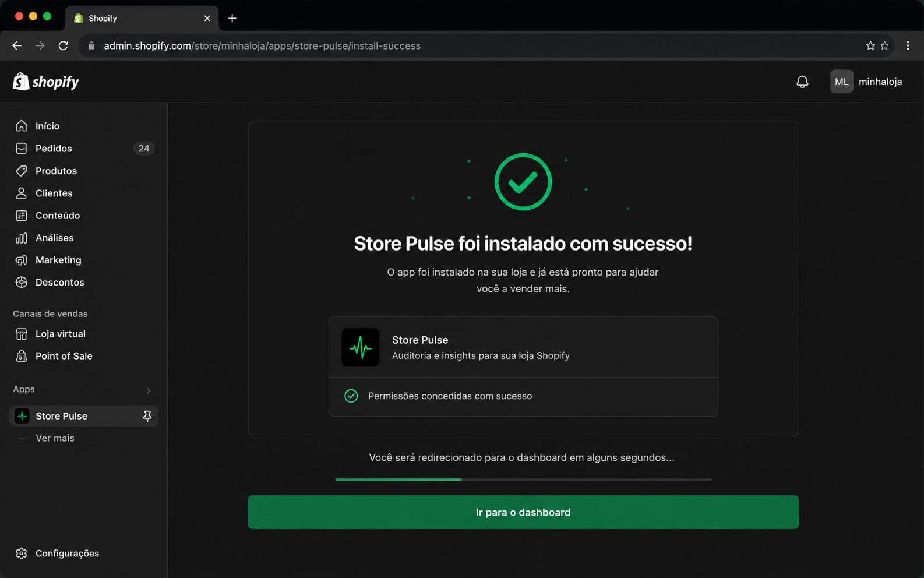Open Marketing megaphone icon

click(x=22, y=260)
